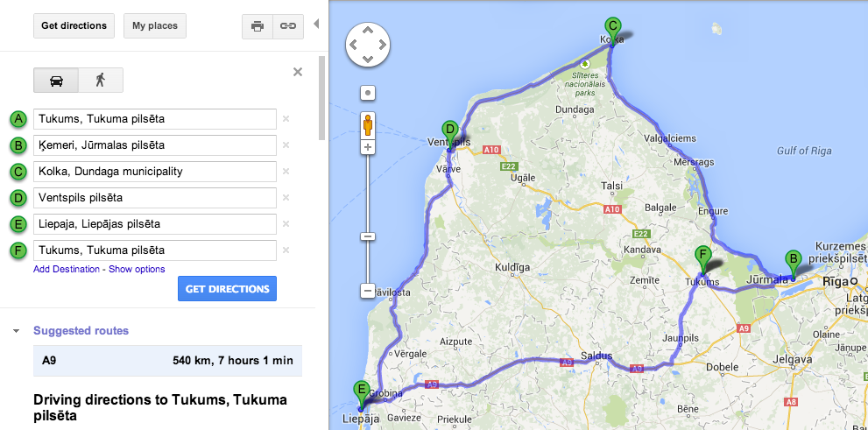Zoom out with the minus button

[x=368, y=291]
